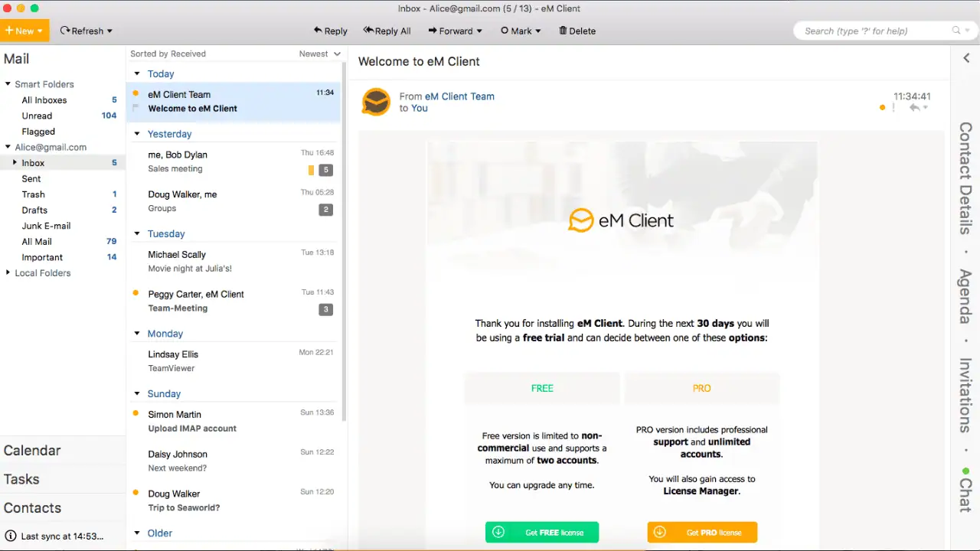Screen dimensions: 980x551
Task: Toggle the orange unread dot in message header
Action: tap(883, 108)
